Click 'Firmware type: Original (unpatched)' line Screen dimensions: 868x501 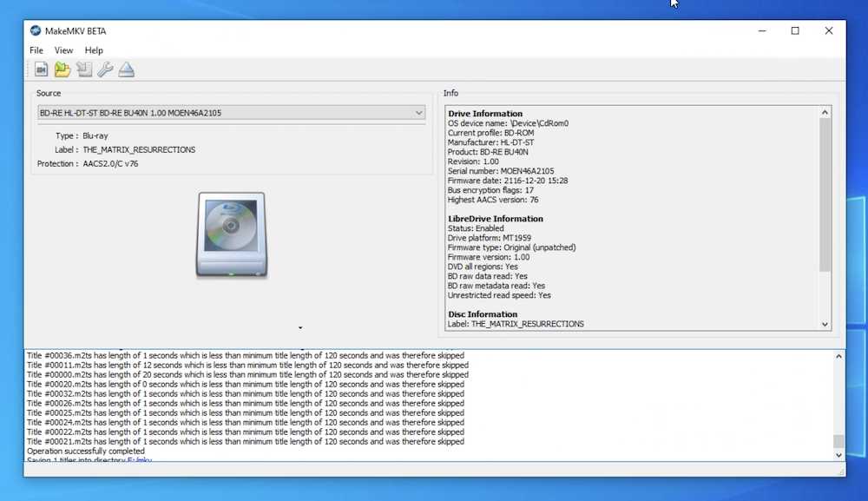511,247
